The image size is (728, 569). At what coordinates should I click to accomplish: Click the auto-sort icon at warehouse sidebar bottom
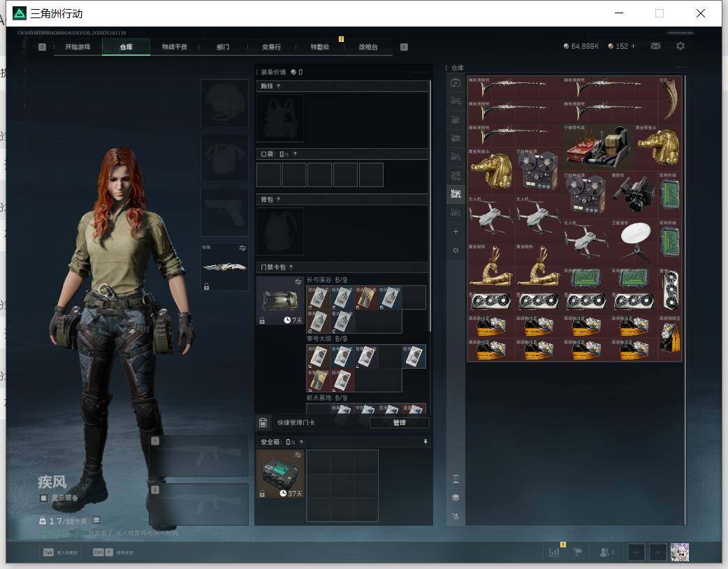(456, 516)
